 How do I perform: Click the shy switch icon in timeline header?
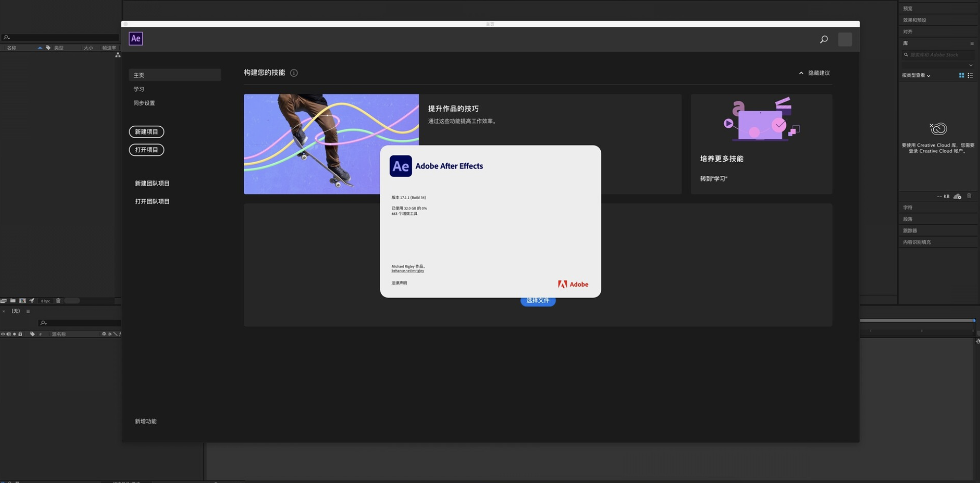point(104,334)
